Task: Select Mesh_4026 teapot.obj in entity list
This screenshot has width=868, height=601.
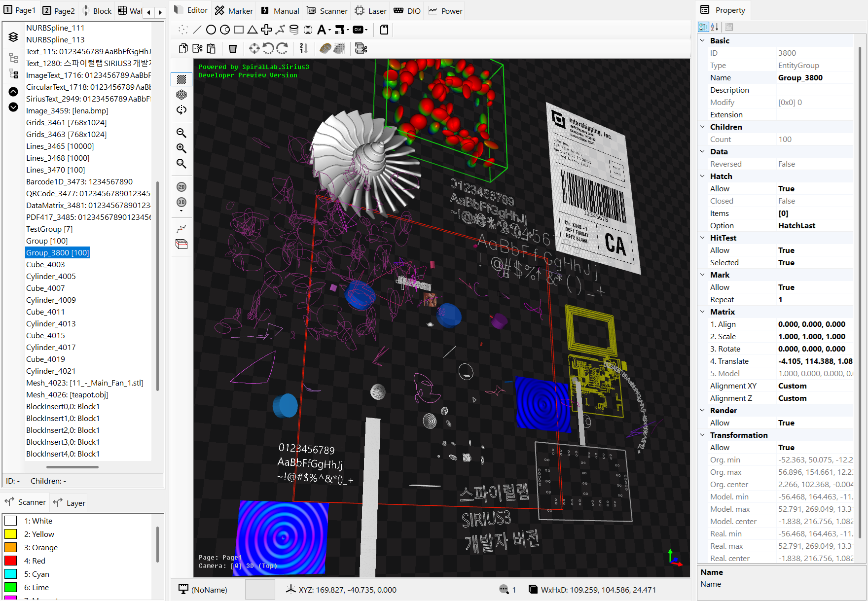Action: click(67, 394)
